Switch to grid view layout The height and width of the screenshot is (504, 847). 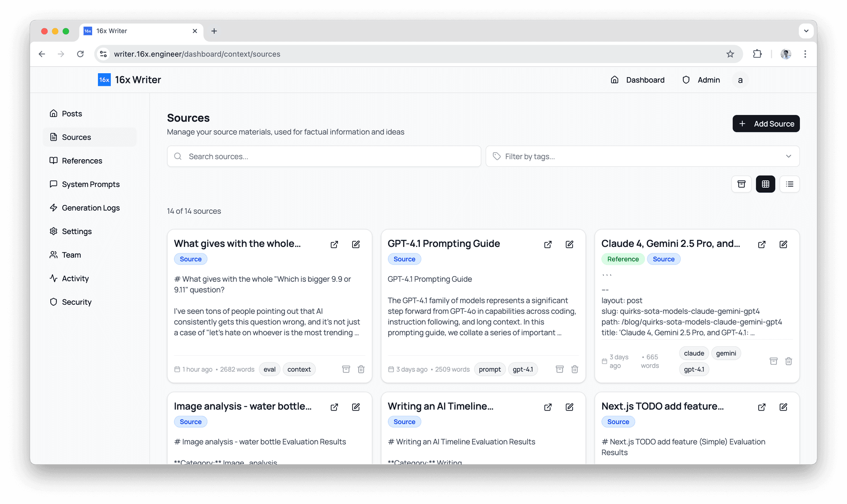(x=765, y=184)
